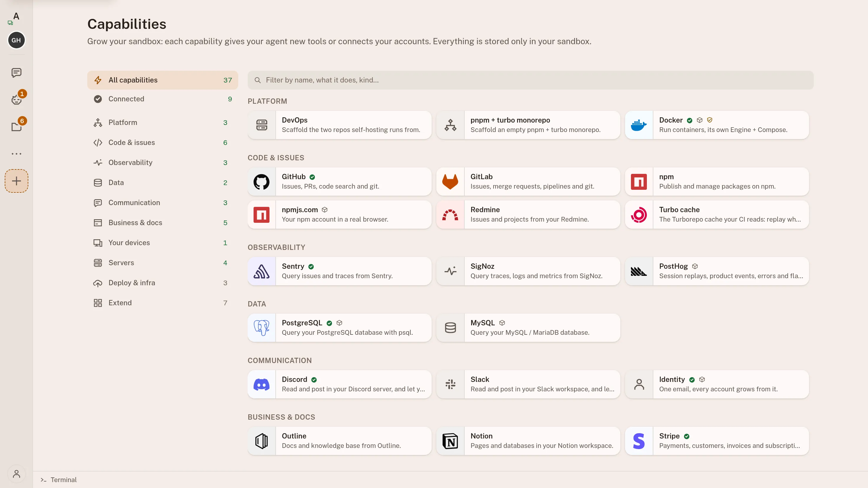Click the Docker whale icon
868x488 pixels.
point(639,125)
